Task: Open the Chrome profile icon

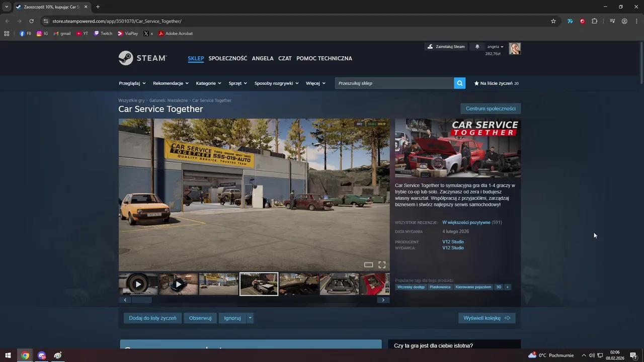Action: click(x=624, y=21)
